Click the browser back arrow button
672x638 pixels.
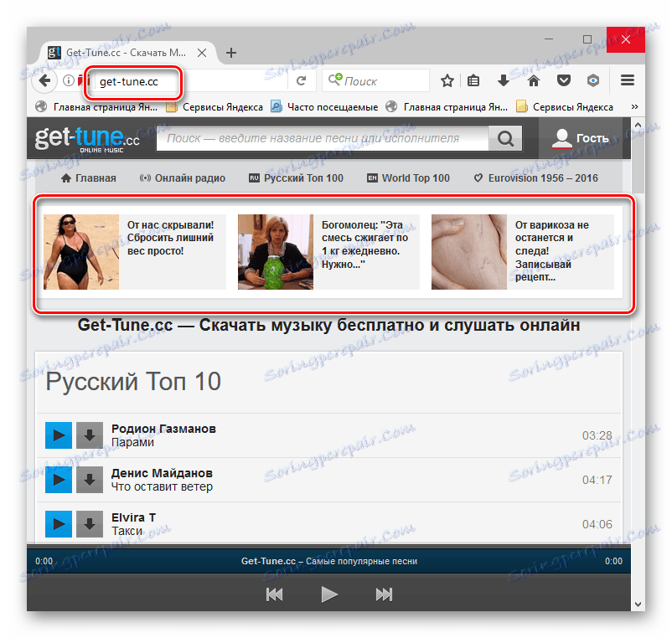click(44, 80)
